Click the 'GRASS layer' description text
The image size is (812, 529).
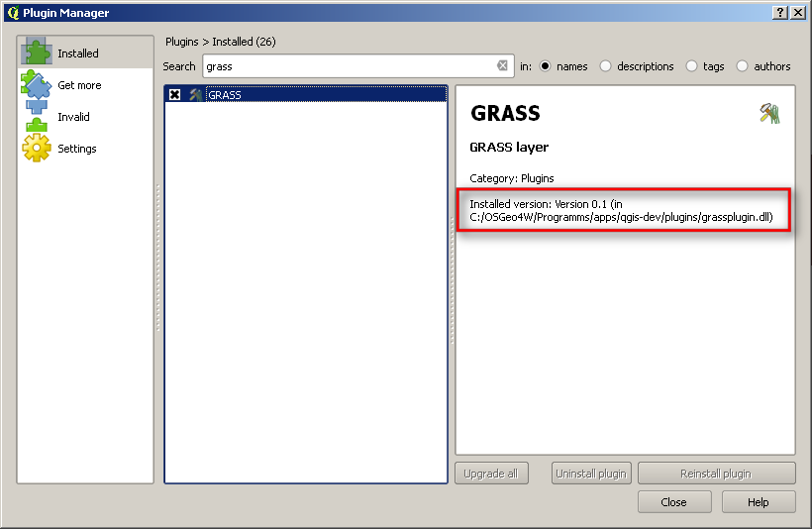[509, 148]
